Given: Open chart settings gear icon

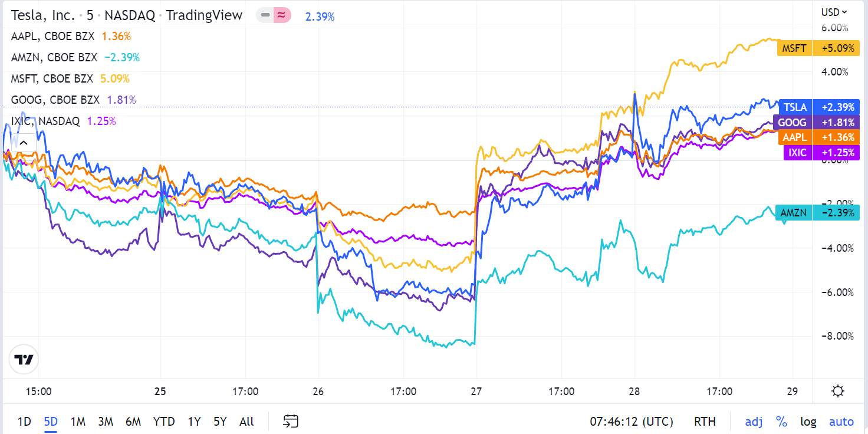Looking at the screenshot, I should [x=837, y=391].
